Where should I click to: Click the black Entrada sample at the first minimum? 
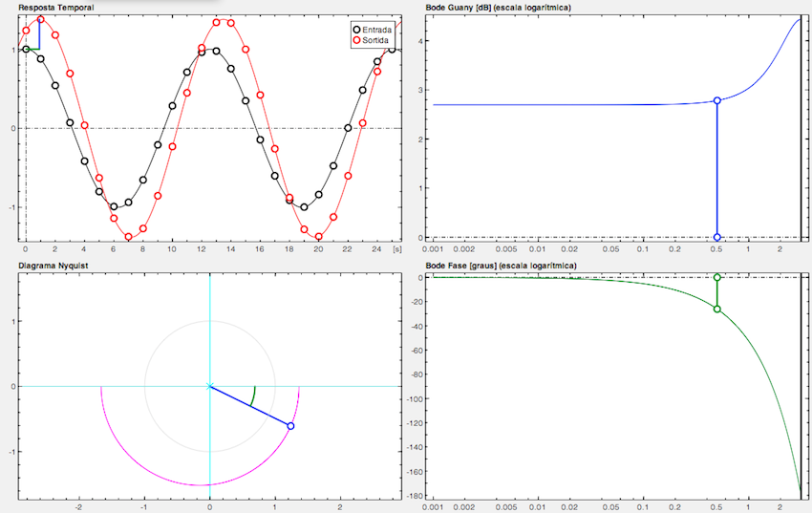(114, 206)
